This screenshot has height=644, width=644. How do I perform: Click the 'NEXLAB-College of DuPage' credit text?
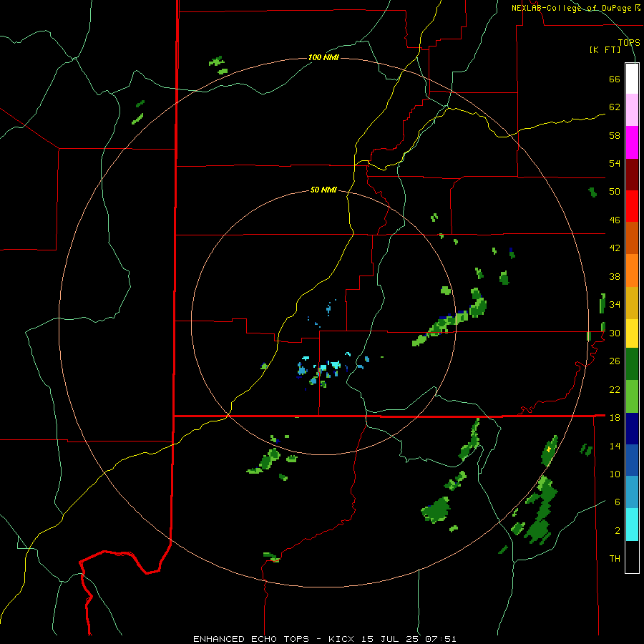click(572, 8)
